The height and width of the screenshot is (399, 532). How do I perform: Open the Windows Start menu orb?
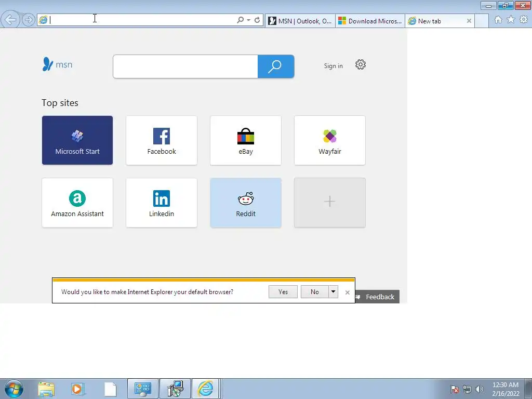14,389
